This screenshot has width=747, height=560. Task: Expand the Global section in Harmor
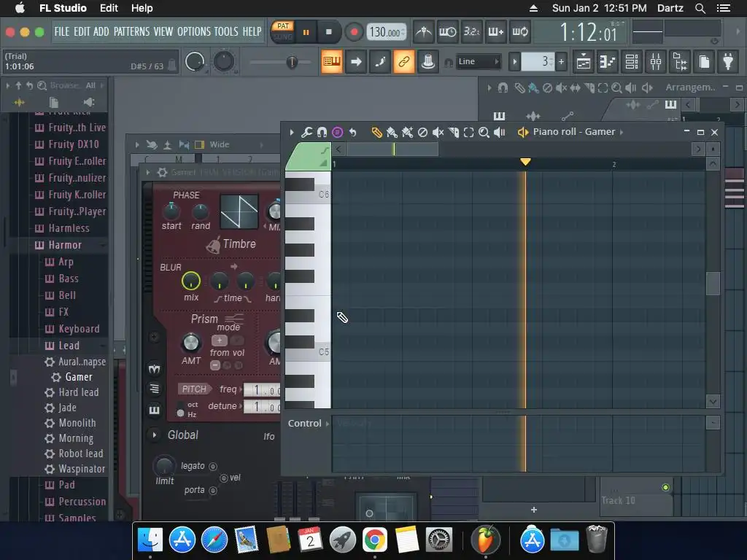click(154, 435)
